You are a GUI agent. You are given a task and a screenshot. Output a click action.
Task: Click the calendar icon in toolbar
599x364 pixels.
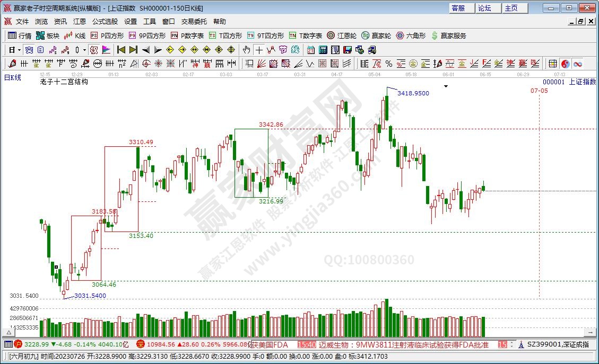coord(310,50)
